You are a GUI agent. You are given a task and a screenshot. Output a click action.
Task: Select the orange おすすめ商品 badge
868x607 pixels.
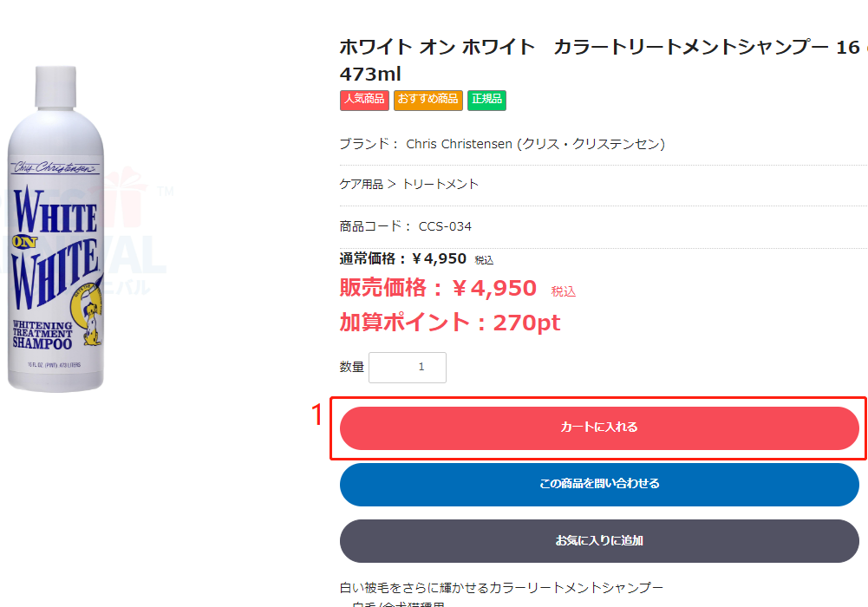427,100
